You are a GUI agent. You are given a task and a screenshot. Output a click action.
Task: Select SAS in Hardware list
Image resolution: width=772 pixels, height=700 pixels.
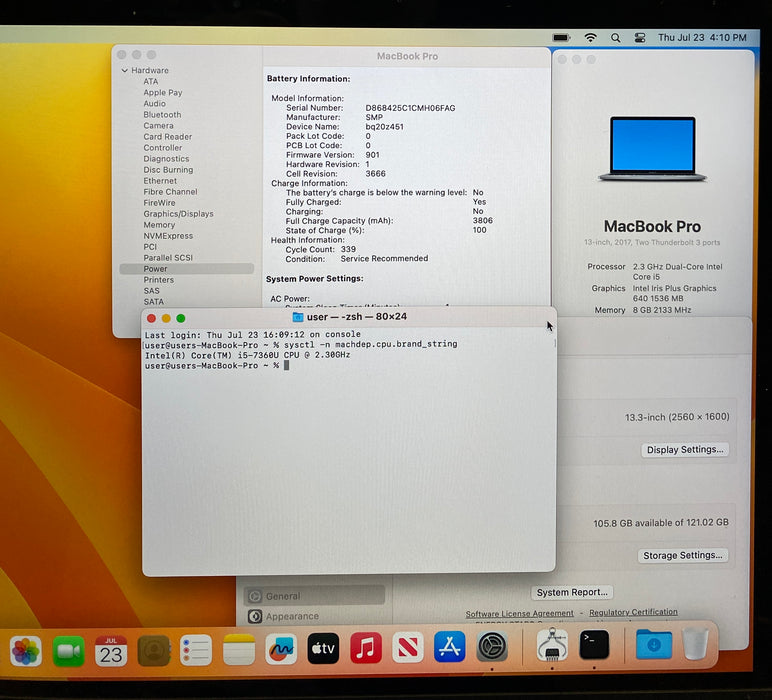coord(151,291)
